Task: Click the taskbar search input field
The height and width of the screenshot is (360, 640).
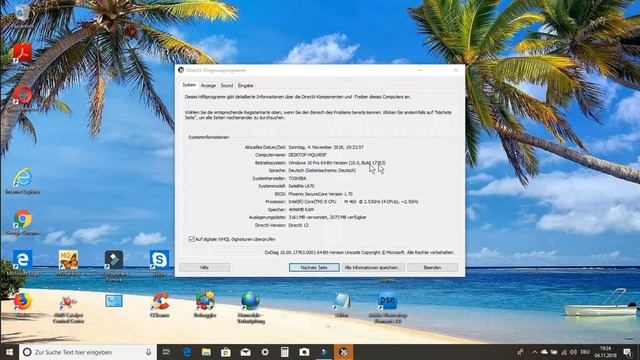Action: [88, 352]
